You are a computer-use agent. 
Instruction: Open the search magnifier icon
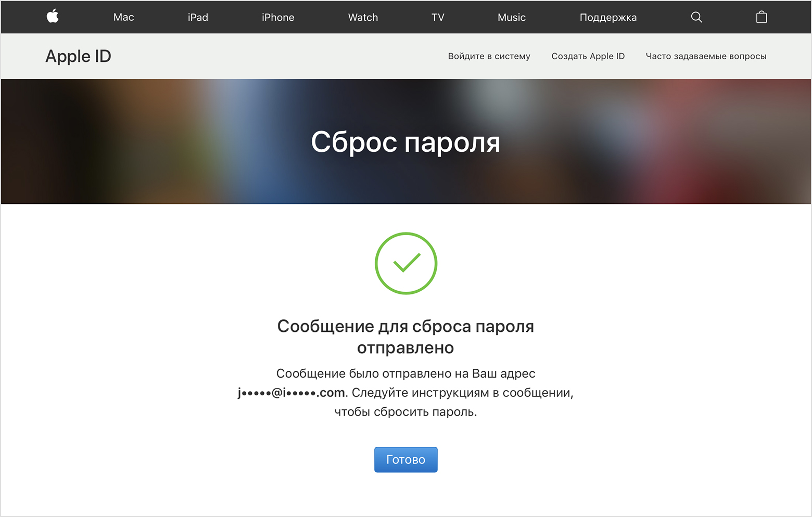pos(696,17)
